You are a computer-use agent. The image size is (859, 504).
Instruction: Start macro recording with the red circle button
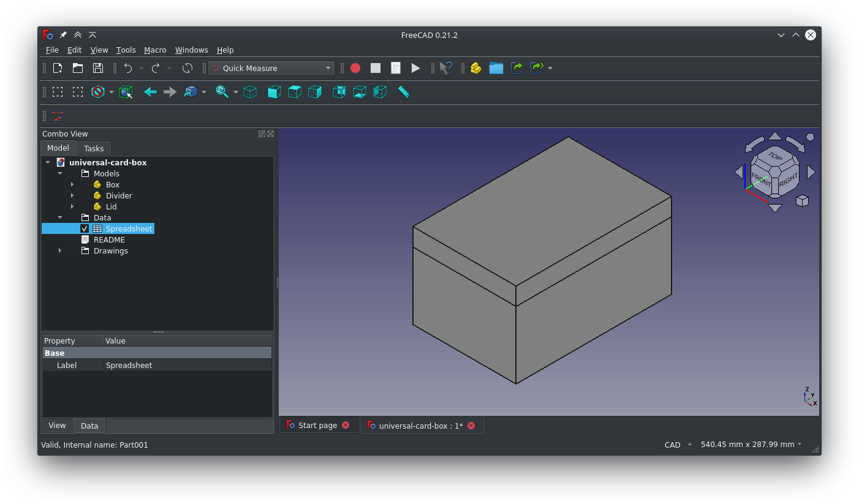pyautogui.click(x=355, y=68)
